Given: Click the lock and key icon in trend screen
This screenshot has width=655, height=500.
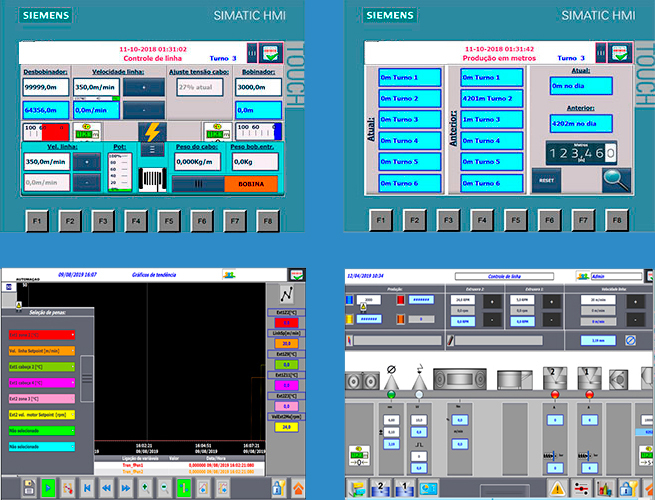Looking at the screenshot, I should 278,487.
